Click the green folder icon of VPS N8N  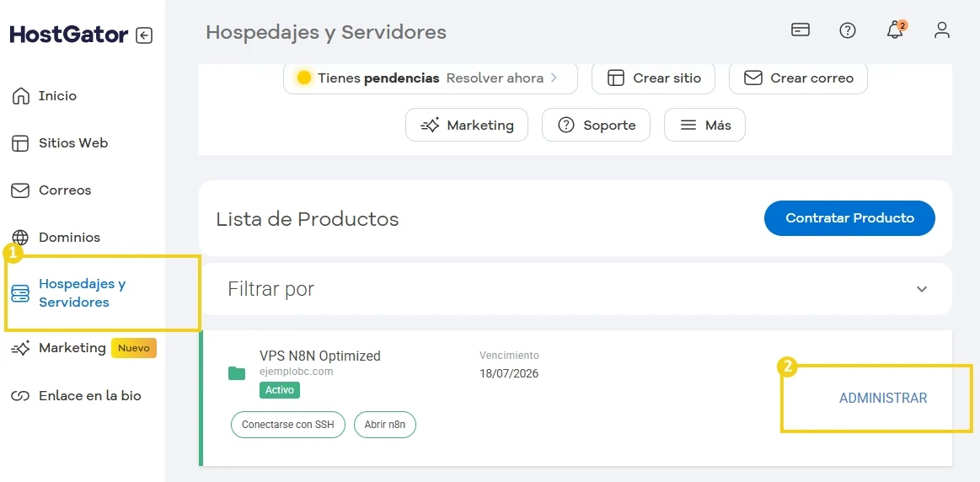tap(236, 374)
